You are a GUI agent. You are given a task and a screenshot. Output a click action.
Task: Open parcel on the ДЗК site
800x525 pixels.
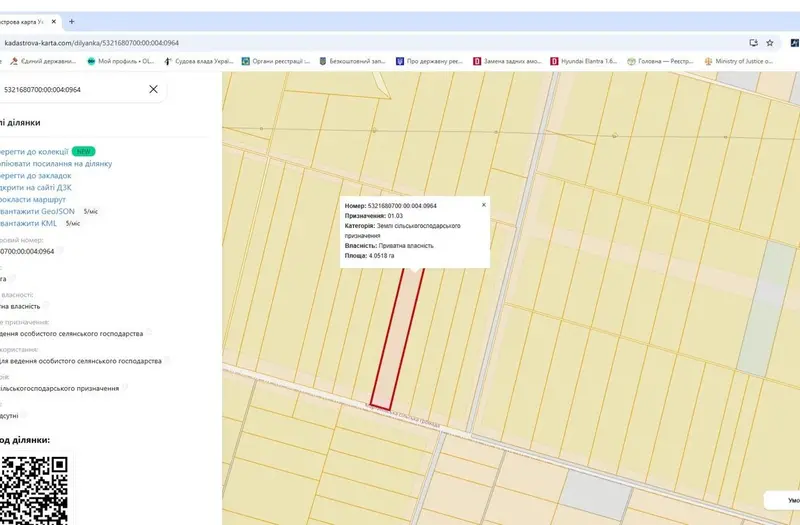35,188
